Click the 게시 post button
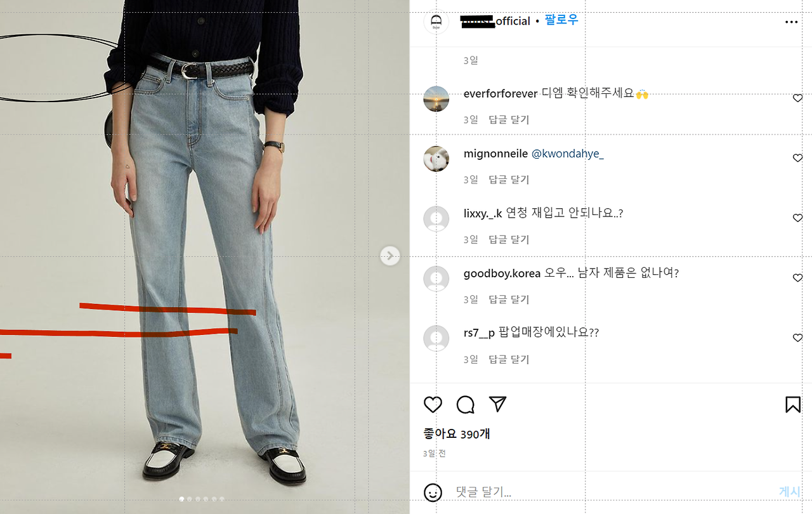This screenshot has width=812, height=514. (790, 492)
